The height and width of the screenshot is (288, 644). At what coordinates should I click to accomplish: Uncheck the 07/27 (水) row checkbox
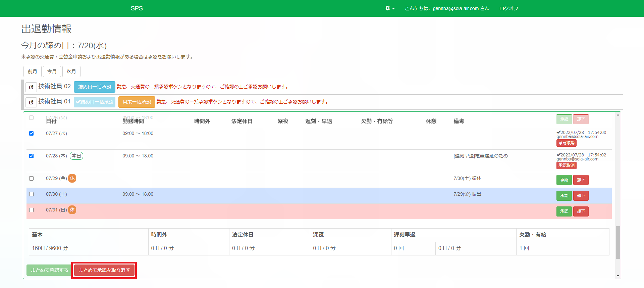[x=32, y=133]
